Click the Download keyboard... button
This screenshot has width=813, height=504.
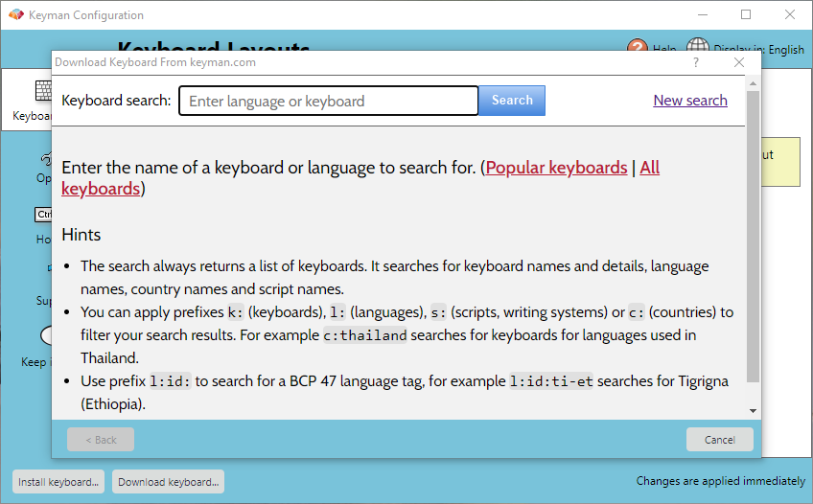(168, 482)
